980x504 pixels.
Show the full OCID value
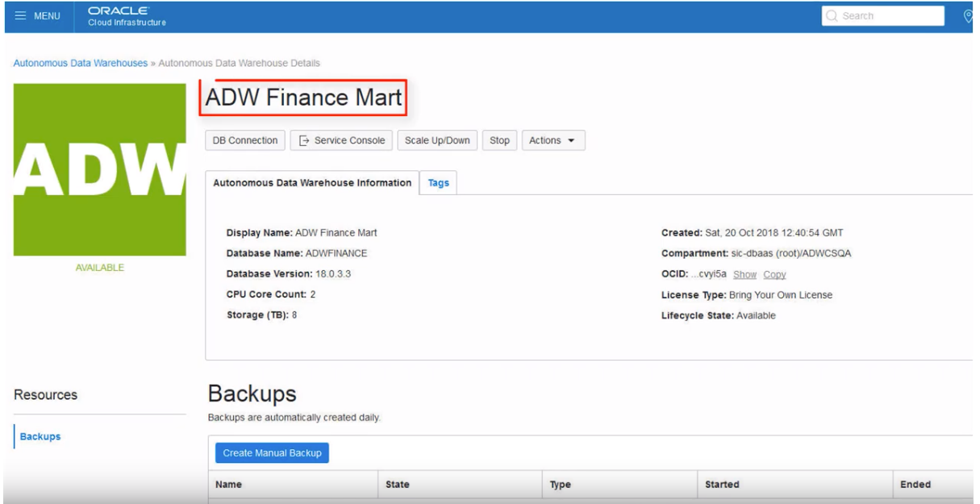(744, 275)
